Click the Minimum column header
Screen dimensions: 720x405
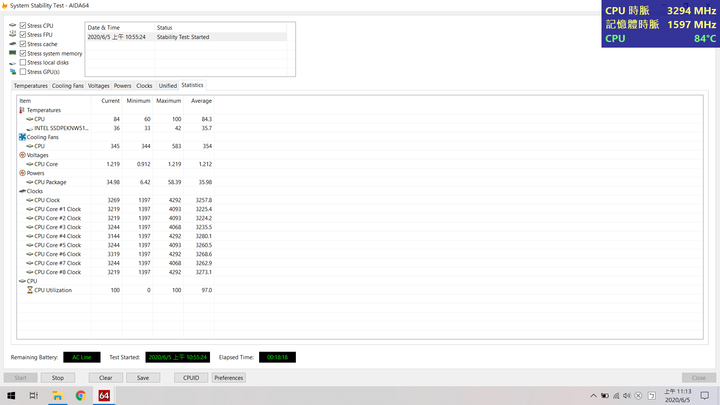point(137,101)
